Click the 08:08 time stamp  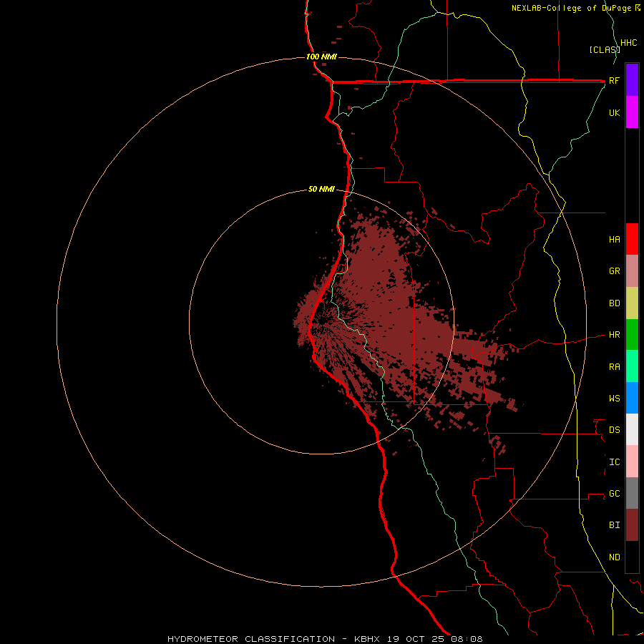(x=467, y=639)
